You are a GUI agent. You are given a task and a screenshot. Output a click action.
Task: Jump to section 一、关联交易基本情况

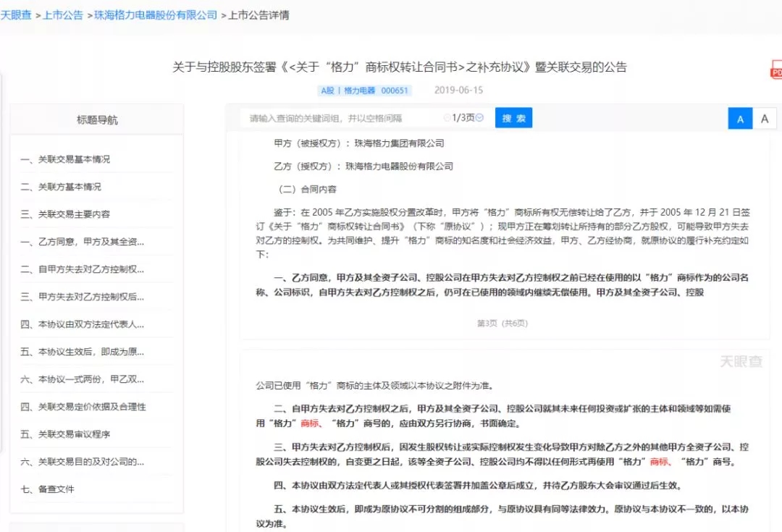pyautogui.click(x=65, y=159)
